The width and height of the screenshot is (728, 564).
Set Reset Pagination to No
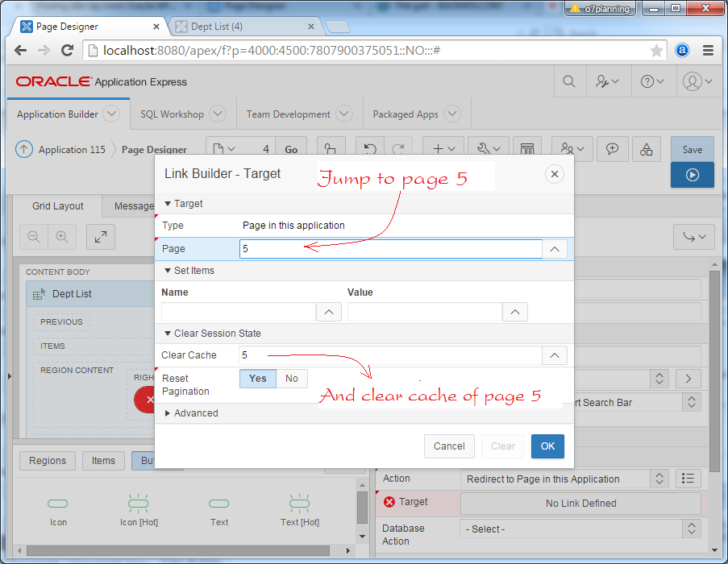click(x=292, y=379)
